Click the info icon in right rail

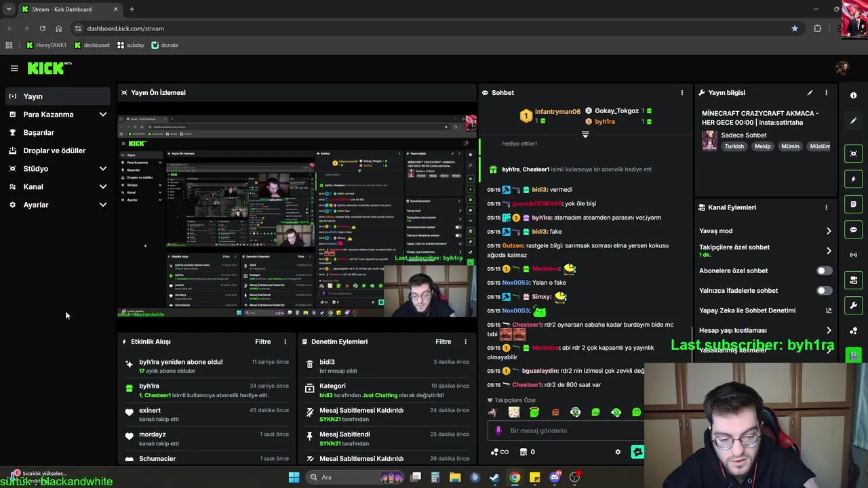click(x=853, y=96)
